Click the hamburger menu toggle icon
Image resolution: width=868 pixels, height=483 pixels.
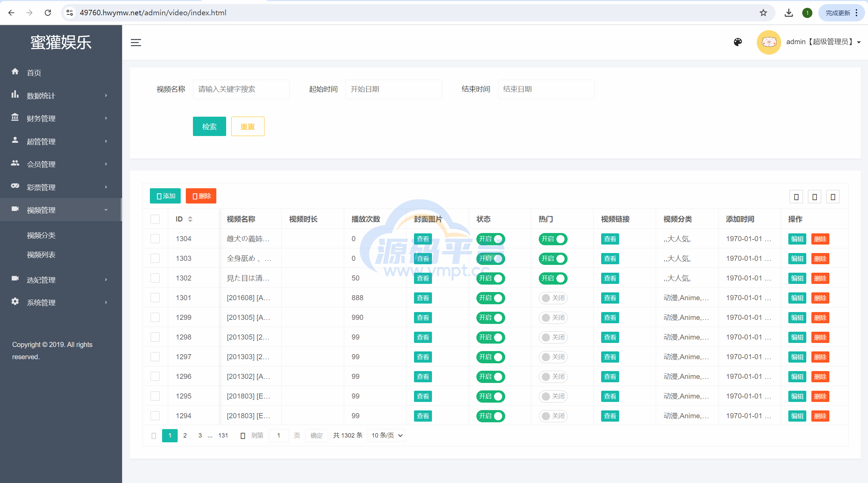coord(136,42)
